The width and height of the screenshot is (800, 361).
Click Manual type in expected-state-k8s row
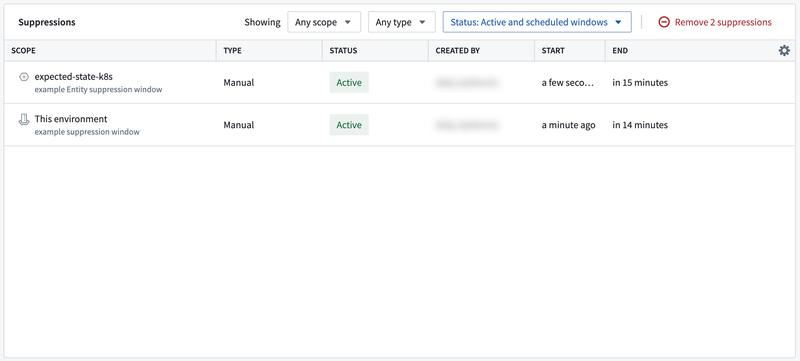pyautogui.click(x=239, y=83)
